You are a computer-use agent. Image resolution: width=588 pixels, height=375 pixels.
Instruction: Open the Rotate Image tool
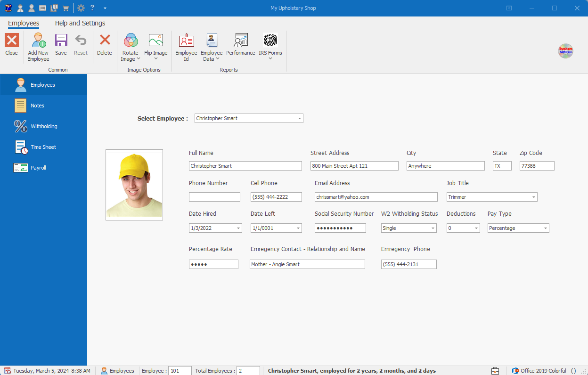coord(131,46)
